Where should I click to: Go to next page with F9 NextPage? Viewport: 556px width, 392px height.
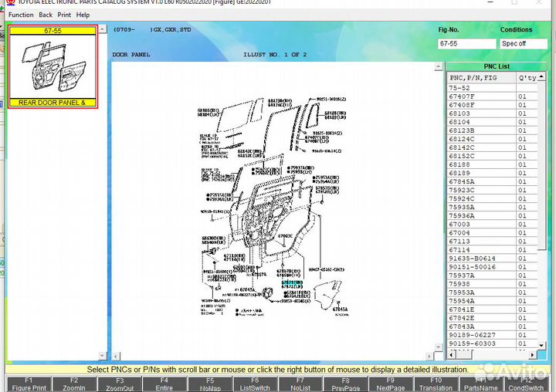[x=390, y=384]
